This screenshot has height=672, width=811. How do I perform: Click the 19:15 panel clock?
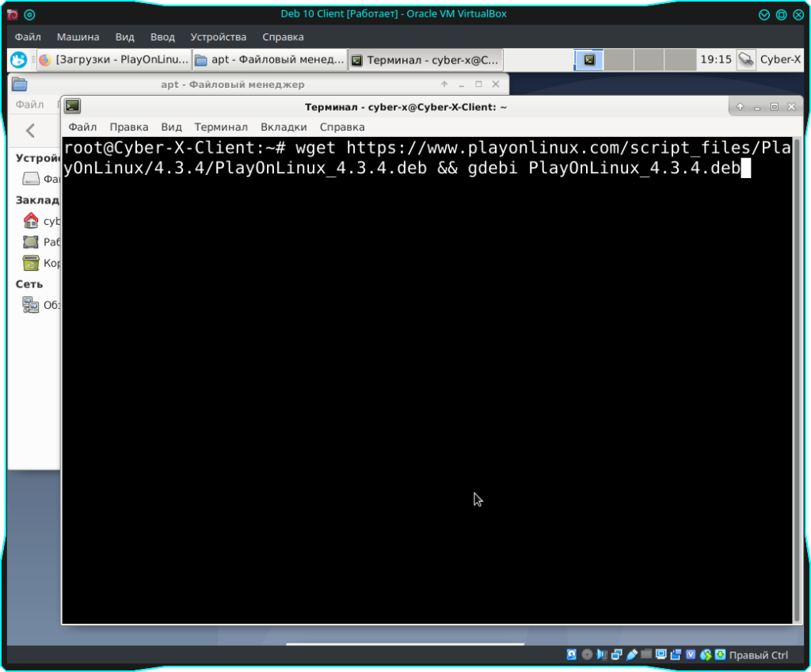[716, 60]
